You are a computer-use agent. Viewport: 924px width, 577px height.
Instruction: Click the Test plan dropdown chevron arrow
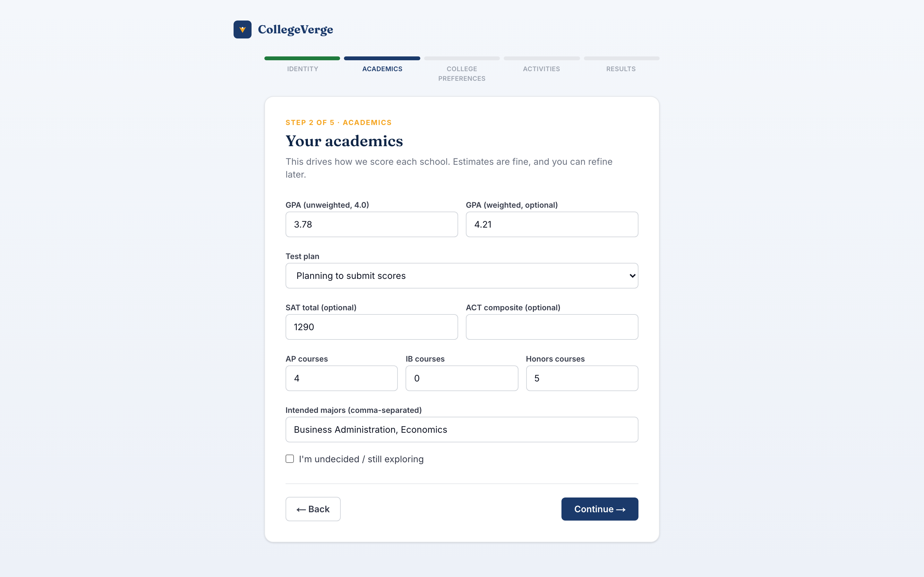632,276
